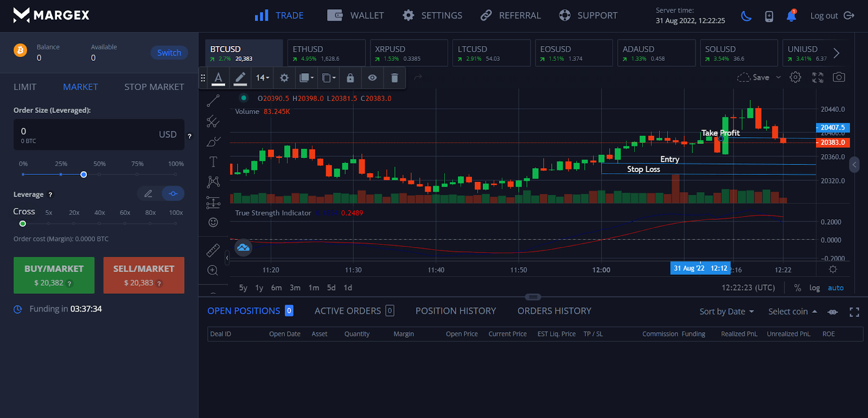This screenshot has width=868, height=418.
Task: Pick the text annotation tool
Action: coord(213,162)
